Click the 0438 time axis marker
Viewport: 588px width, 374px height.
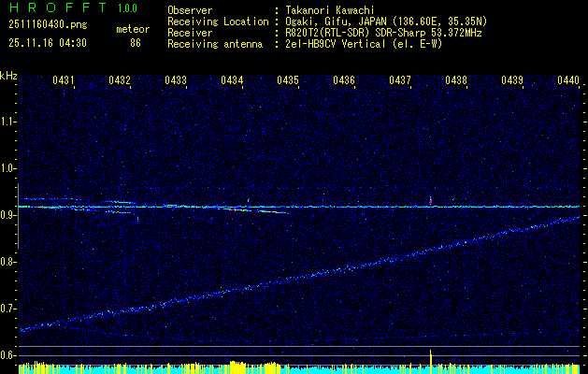[x=456, y=79]
